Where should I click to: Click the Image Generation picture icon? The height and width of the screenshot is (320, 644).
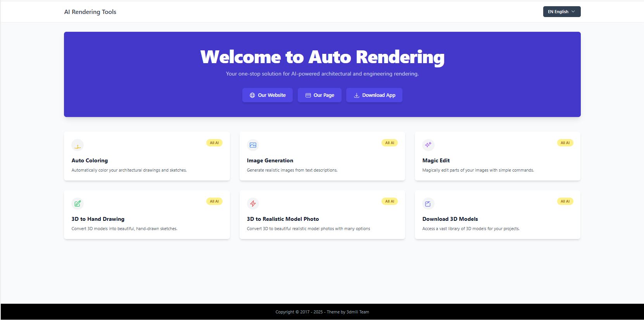pyautogui.click(x=253, y=145)
